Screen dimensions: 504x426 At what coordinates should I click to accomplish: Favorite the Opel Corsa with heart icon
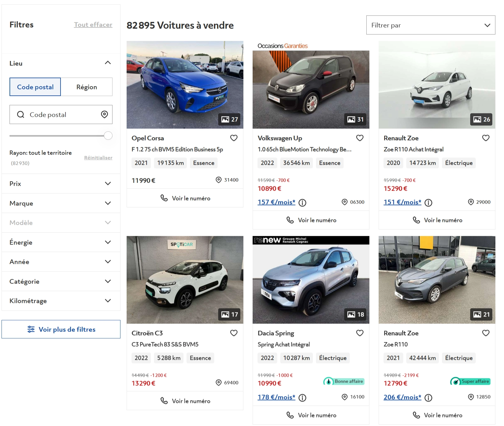234,138
